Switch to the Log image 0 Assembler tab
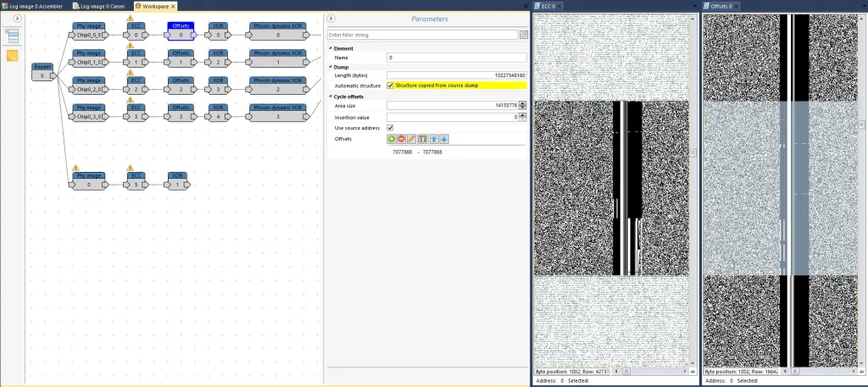This screenshot has height=387, width=868. point(32,6)
